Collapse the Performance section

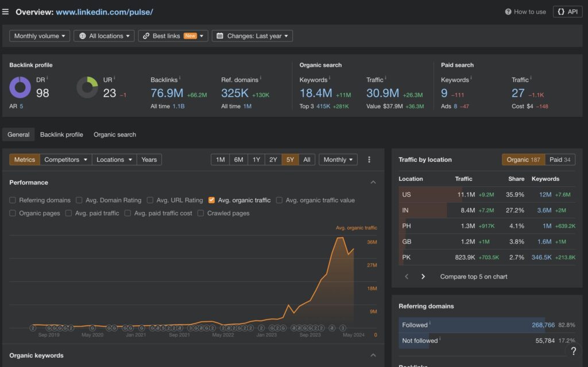373,183
